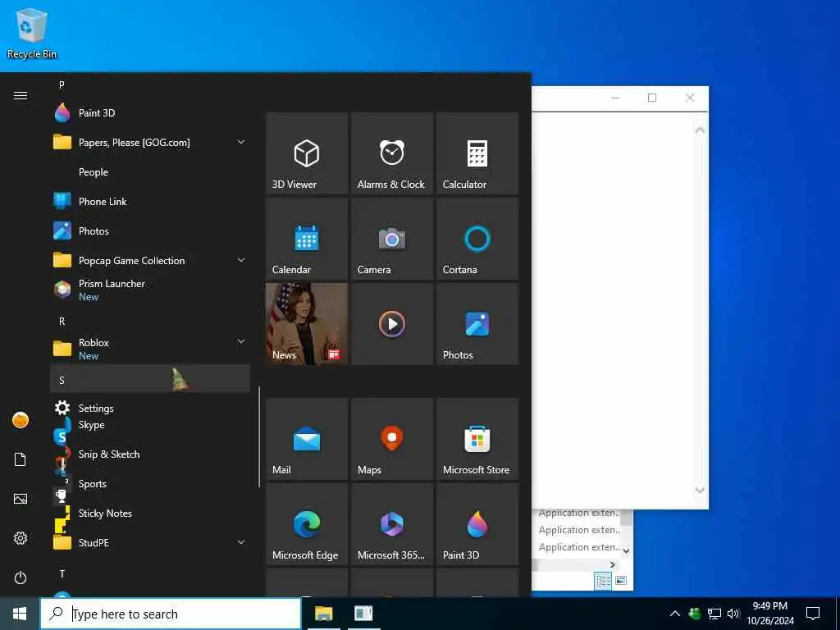The height and width of the screenshot is (630, 840).
Task: Open the Power options button
Action: point(21,577)
